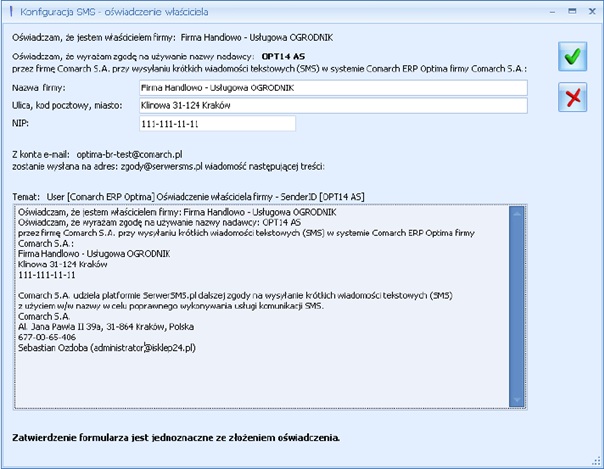
Task: Click the message scrollbar up arrow
Action: [x=517, y=213]
